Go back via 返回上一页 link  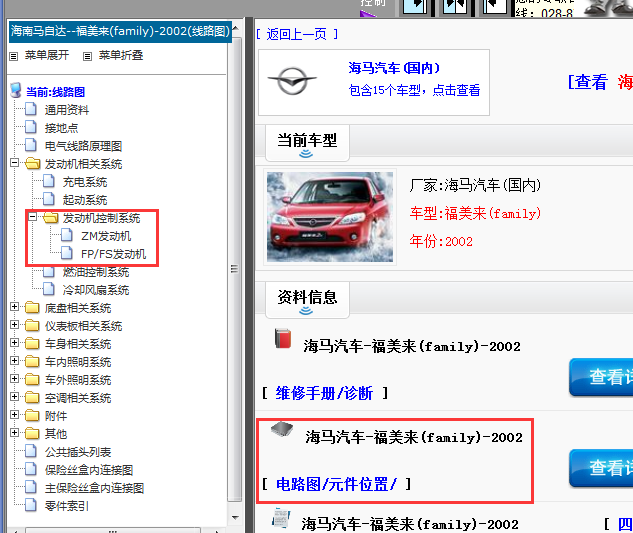click(x=297, y=34)
